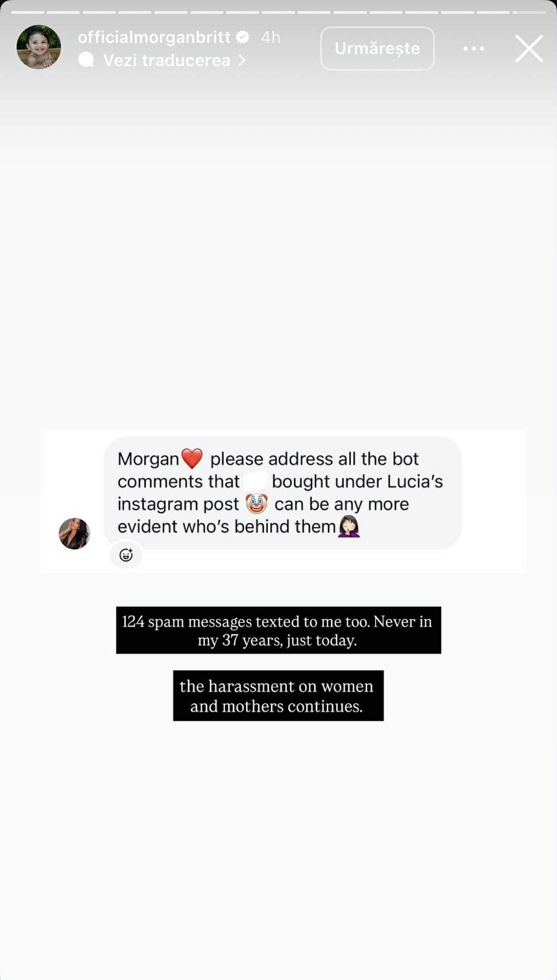
Task: Jump to the first story progress segment
Action: coord(28,12)
